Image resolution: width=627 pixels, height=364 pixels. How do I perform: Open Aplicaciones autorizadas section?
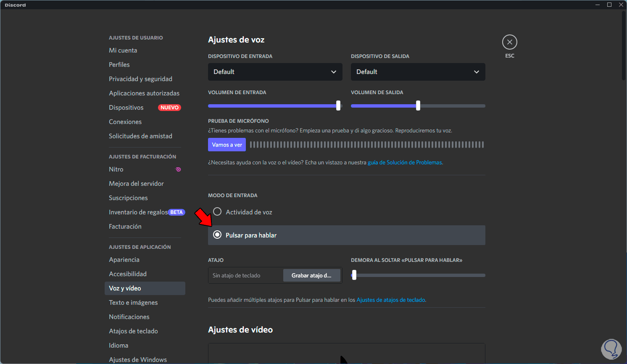tap(145, 93)
